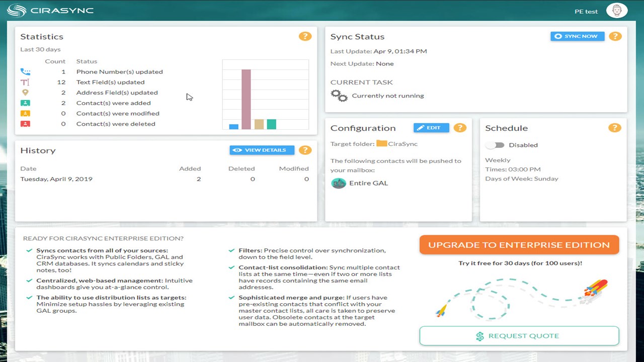Click the Deleted column header in History
Image resolution: width=644 pixels, height=362 pixels.
click(242, 168)
